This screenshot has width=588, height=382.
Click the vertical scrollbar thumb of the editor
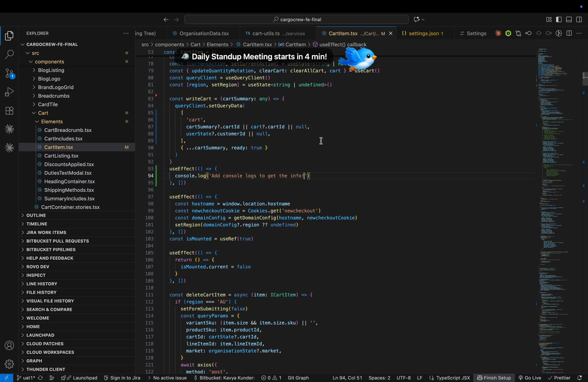pos(585,79)
